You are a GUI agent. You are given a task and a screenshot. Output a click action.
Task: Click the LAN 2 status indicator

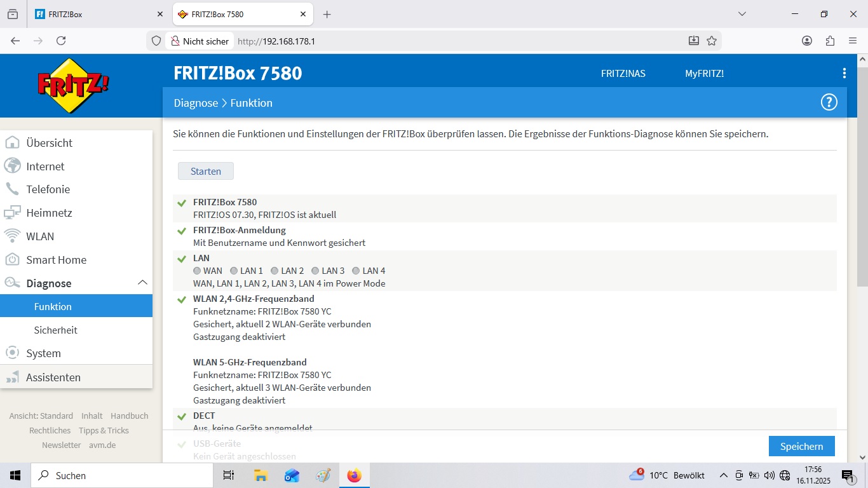coord(275,271)
